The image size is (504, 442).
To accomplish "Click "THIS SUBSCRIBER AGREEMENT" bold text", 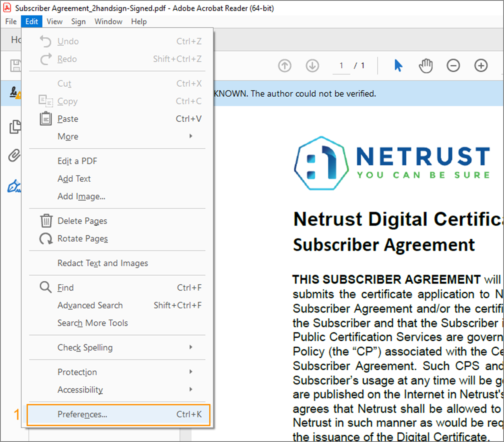I will (x=386, y=279).
